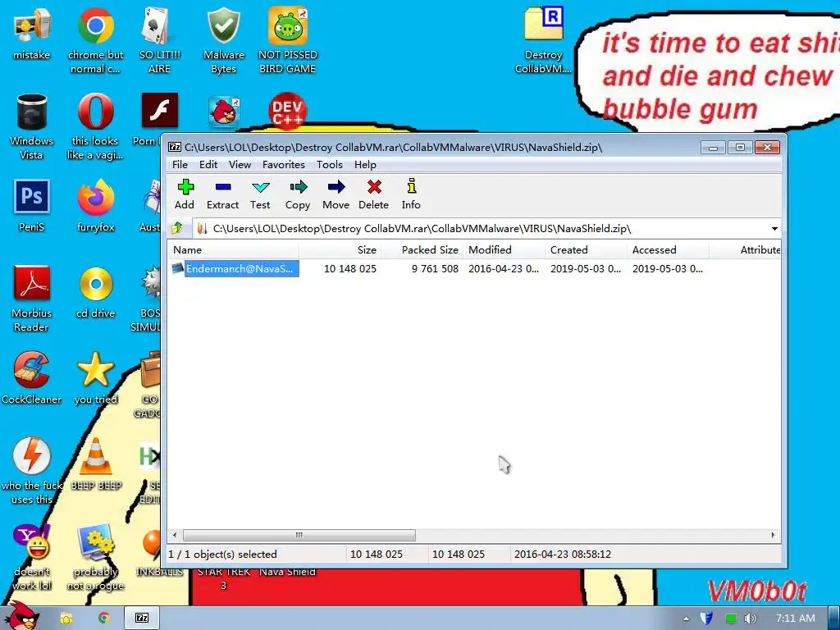Screen dimensions: 840x630
Task: Click the scrollbar left arrow
Action: [x=175, y=535]
